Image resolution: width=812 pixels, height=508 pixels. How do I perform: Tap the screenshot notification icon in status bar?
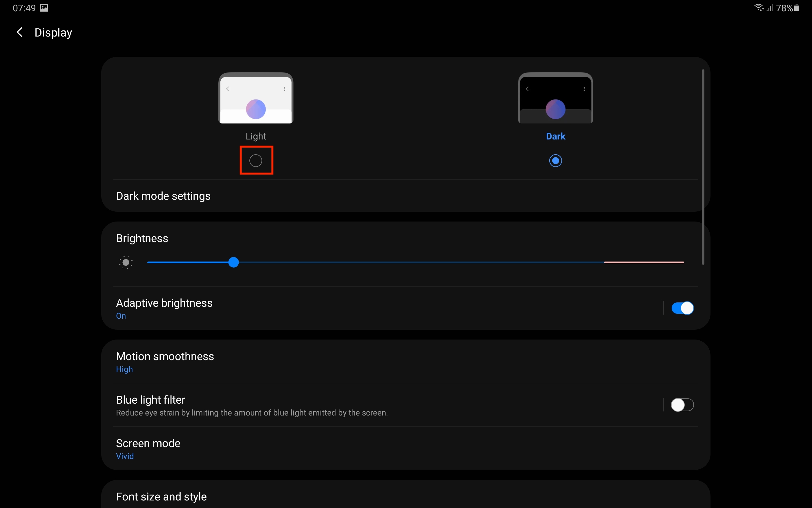[x=44, y=8]
